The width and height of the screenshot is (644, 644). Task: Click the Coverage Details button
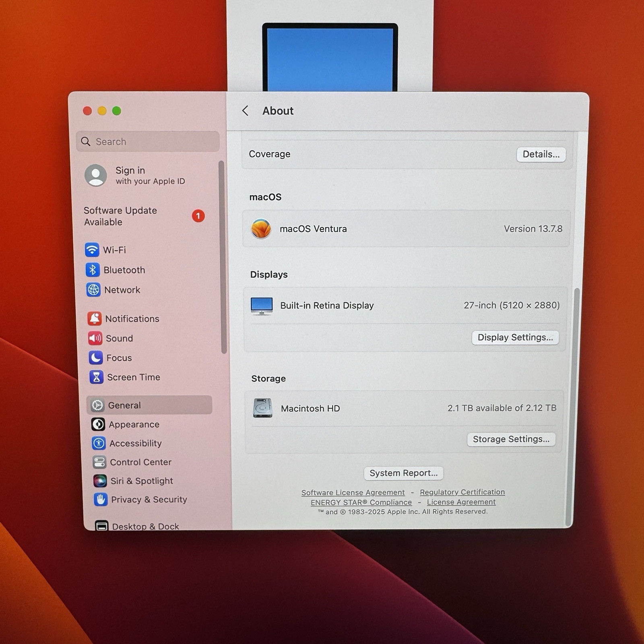541,154
